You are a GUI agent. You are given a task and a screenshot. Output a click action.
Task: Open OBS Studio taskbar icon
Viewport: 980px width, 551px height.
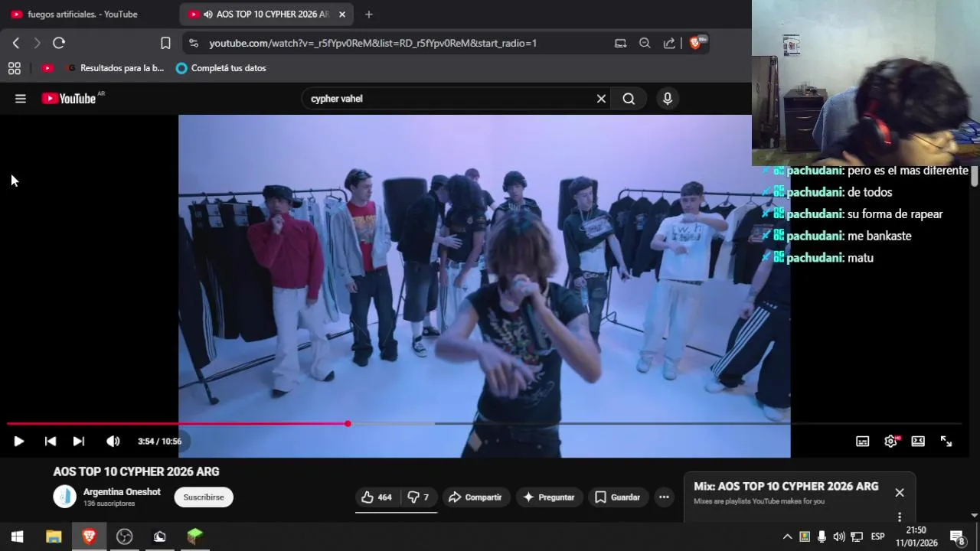(124, 536)
